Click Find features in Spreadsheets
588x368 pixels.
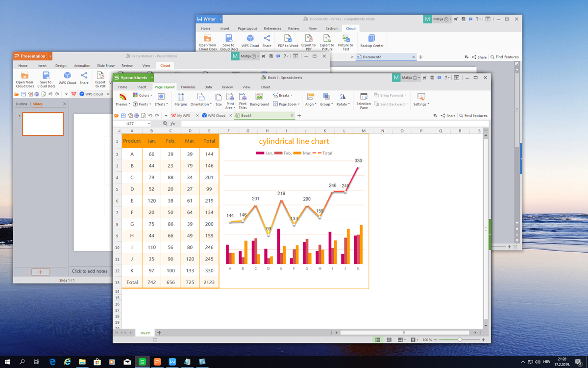(x=473, y=116)
